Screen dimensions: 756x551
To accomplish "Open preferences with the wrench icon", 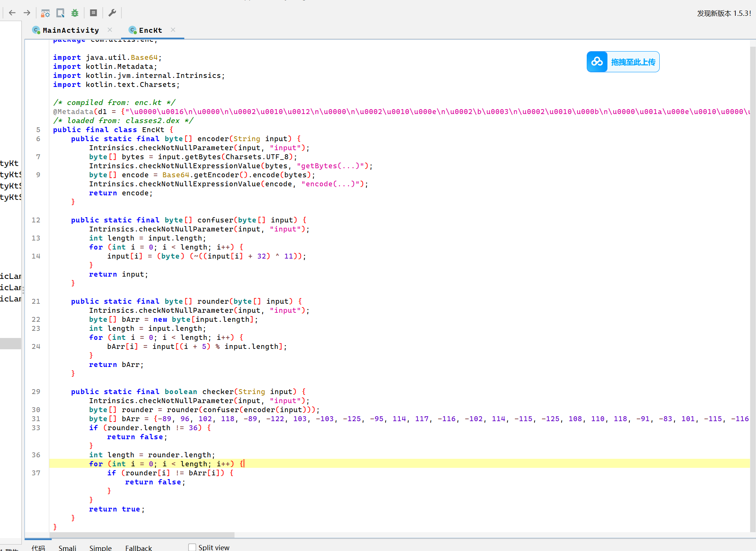I will (x=112, y=13).
